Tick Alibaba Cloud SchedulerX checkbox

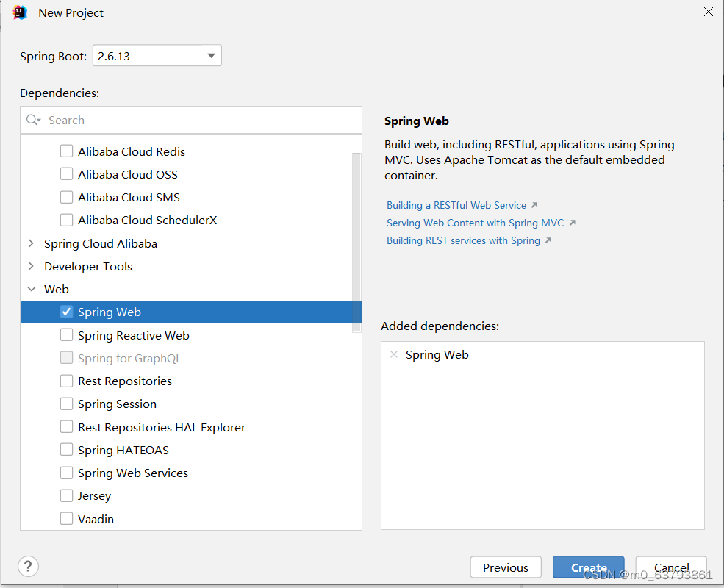(66, 220)
